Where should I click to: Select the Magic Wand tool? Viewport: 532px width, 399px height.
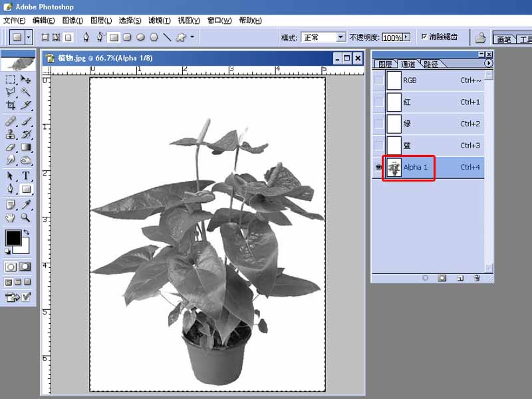26,92
